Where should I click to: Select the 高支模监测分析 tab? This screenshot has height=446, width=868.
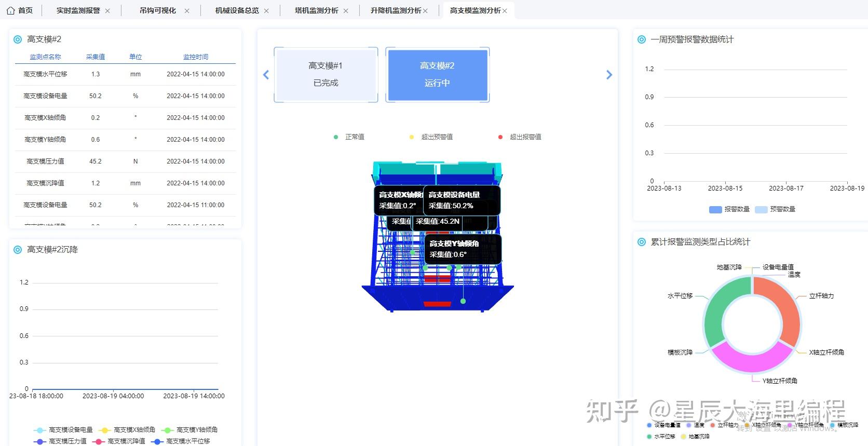(x=476, y=10)
